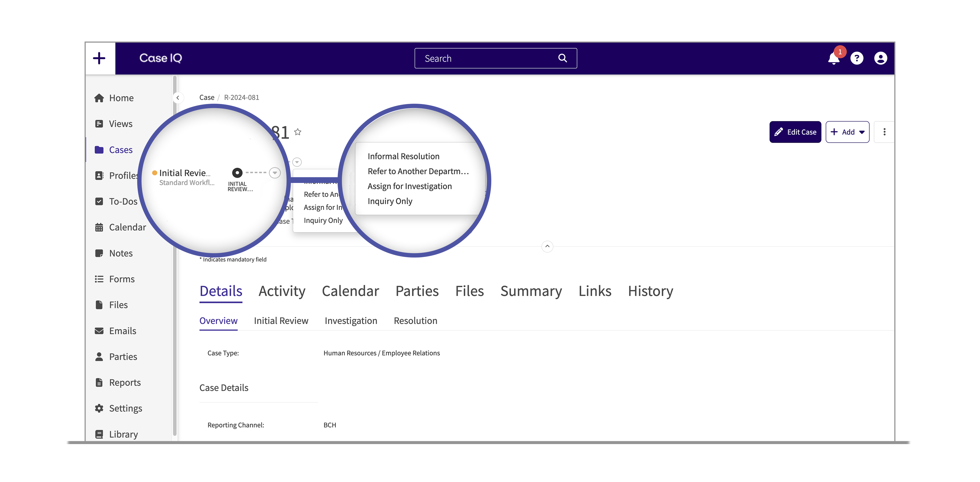Open the Investigation sub-tab
The width and height of the screenshot is (980, 482).
(x=351, y=320)
